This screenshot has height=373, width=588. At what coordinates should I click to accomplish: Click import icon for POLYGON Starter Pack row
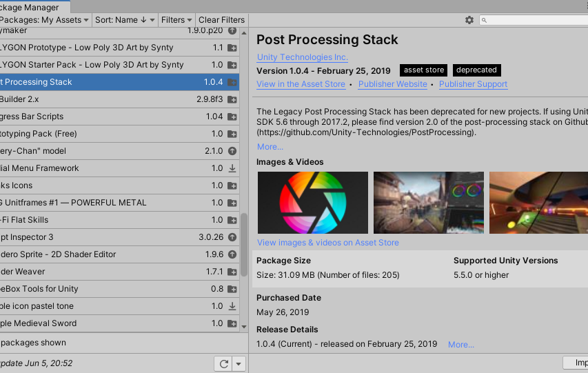pos(232,65)
